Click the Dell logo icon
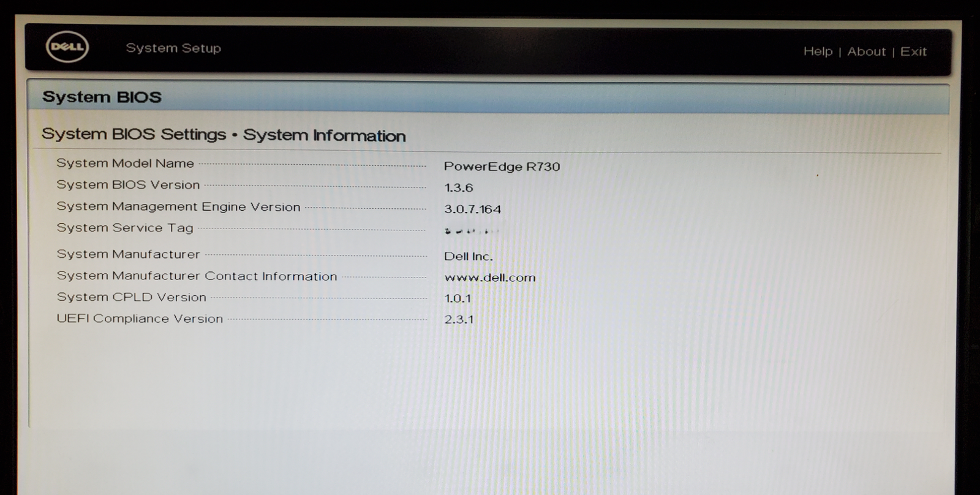This screenshot has width=980, height=495. click(x=67, y=47)
